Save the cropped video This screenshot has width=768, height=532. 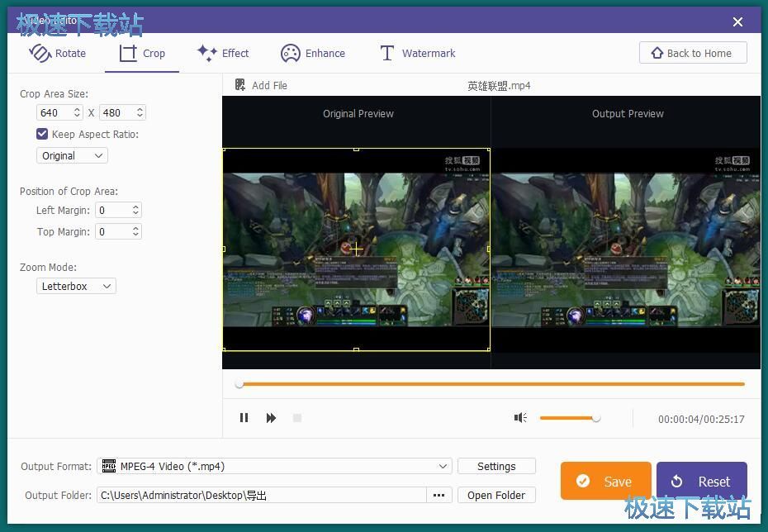tap(606, 481)
